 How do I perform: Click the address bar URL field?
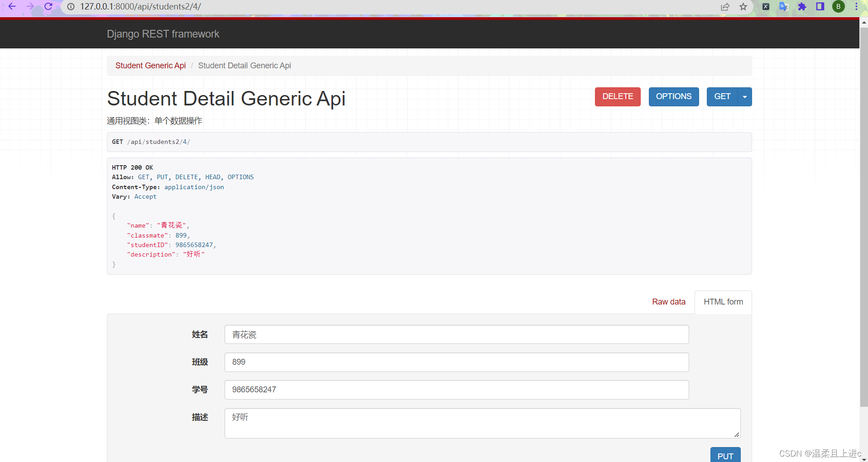coord(389,7)
